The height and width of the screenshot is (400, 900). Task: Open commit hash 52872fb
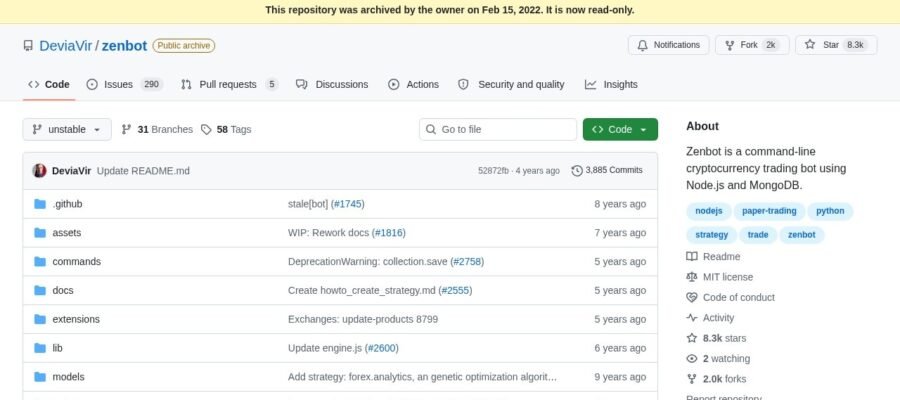tap(493, 170)
